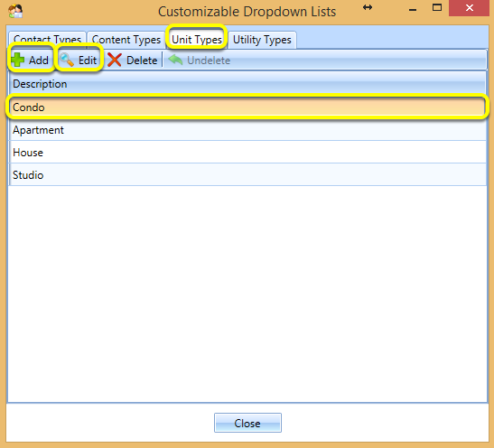Sort by the Description column header
This screenshot has height=448, width=494.
pyautogui.click(x=247, y=84)
